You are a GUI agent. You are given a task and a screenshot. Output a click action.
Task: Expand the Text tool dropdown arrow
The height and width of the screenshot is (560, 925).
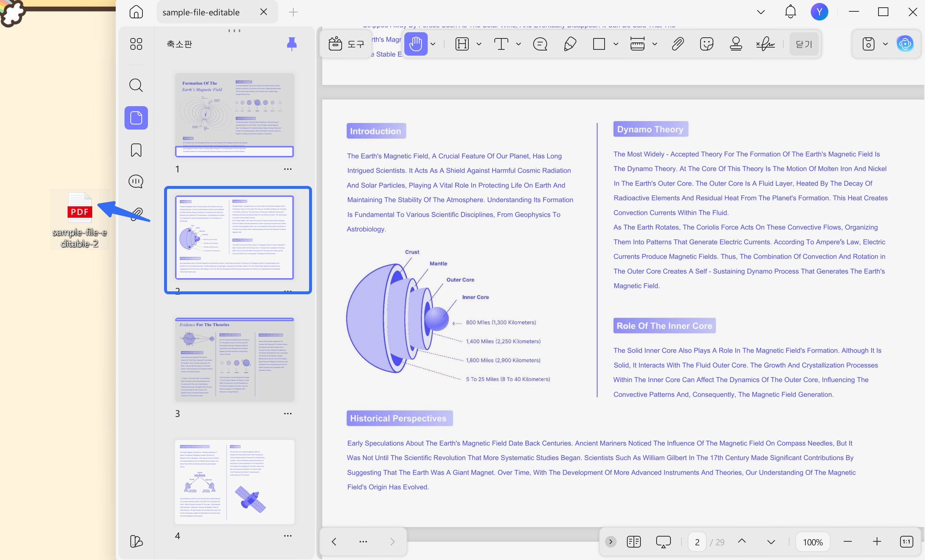pos(519,44)
